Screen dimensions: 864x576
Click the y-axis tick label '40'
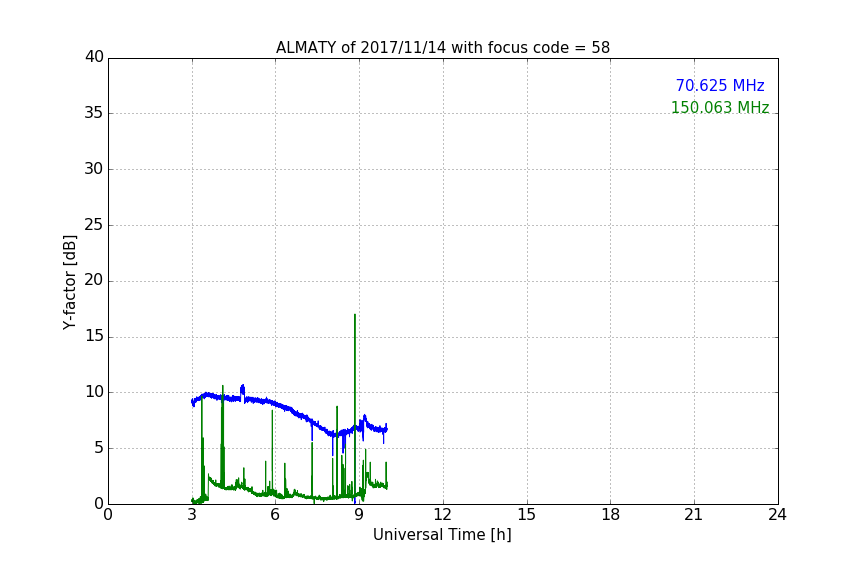point(94,57)
